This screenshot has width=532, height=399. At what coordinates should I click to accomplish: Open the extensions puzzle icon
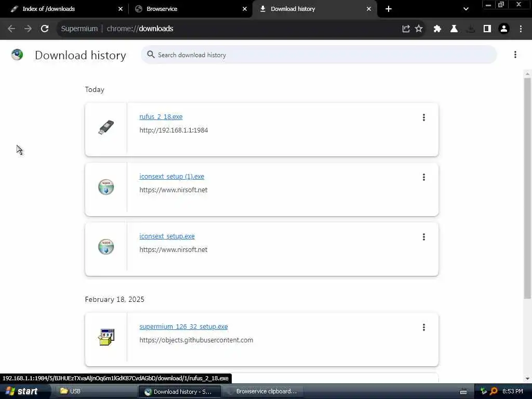click(x=437, y=29)
